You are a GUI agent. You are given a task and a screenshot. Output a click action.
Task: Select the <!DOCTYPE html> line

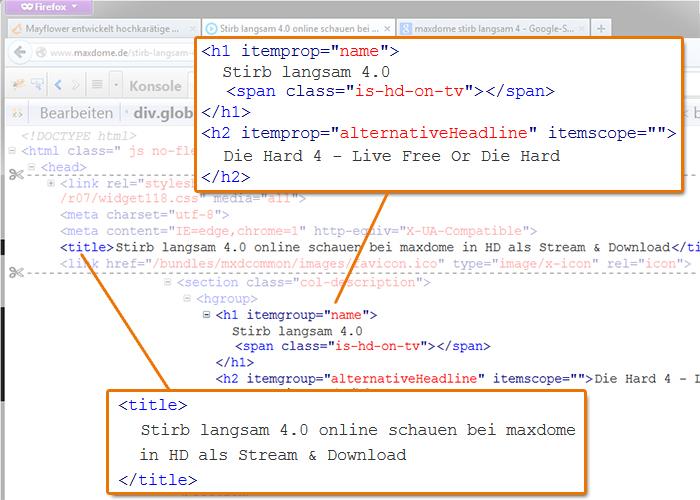[x=79, y=135]
